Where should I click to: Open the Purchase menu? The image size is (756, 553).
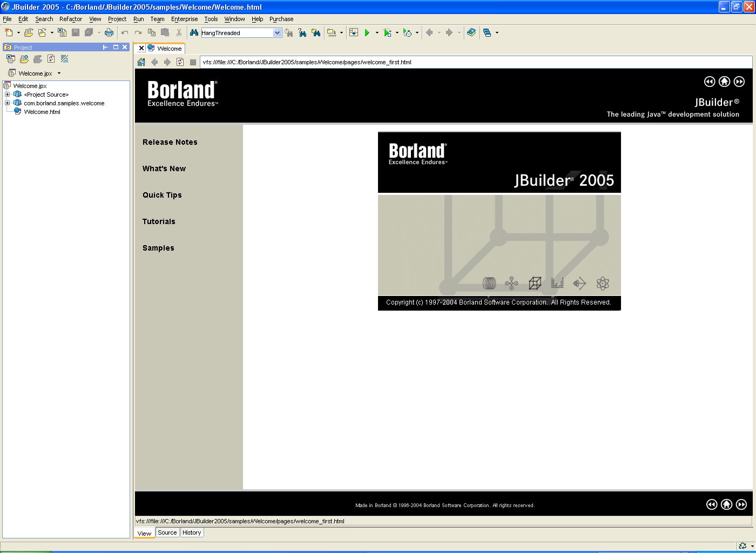(281, 19)
